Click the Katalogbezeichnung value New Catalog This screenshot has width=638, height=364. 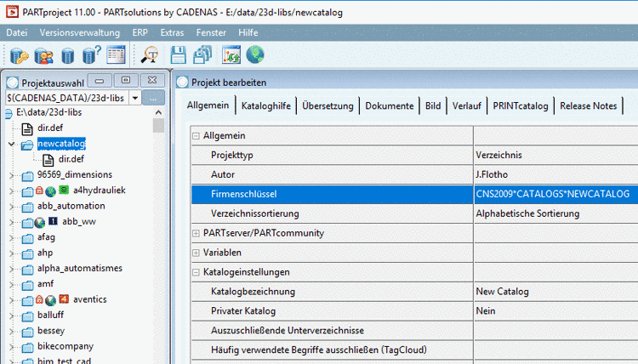[x=502, y=292]
